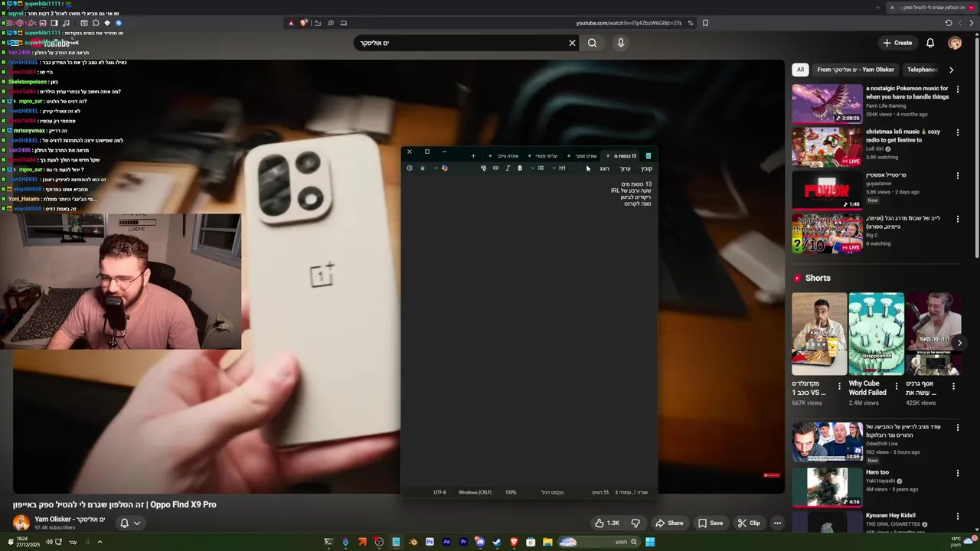The width and height of the screenshot is (980, 551).
Task: Open options for Why Cube World Failed short
Action: [x=897, y=386]
